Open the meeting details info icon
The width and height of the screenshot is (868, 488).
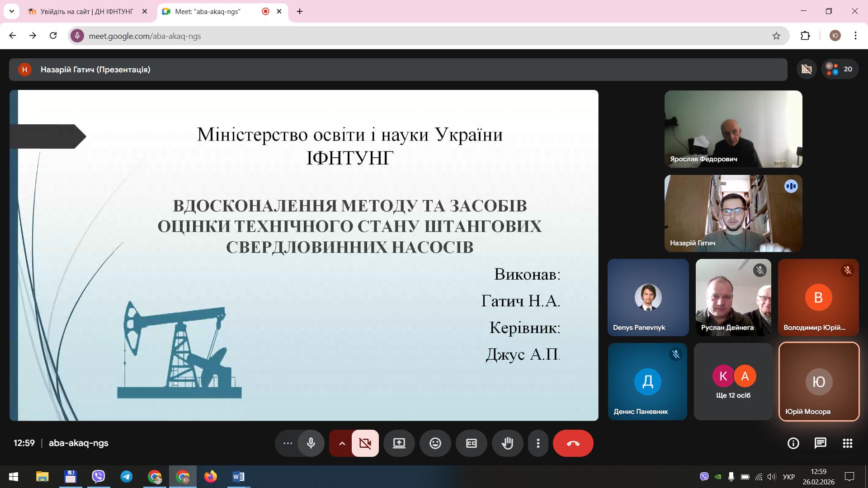[793, 443]
